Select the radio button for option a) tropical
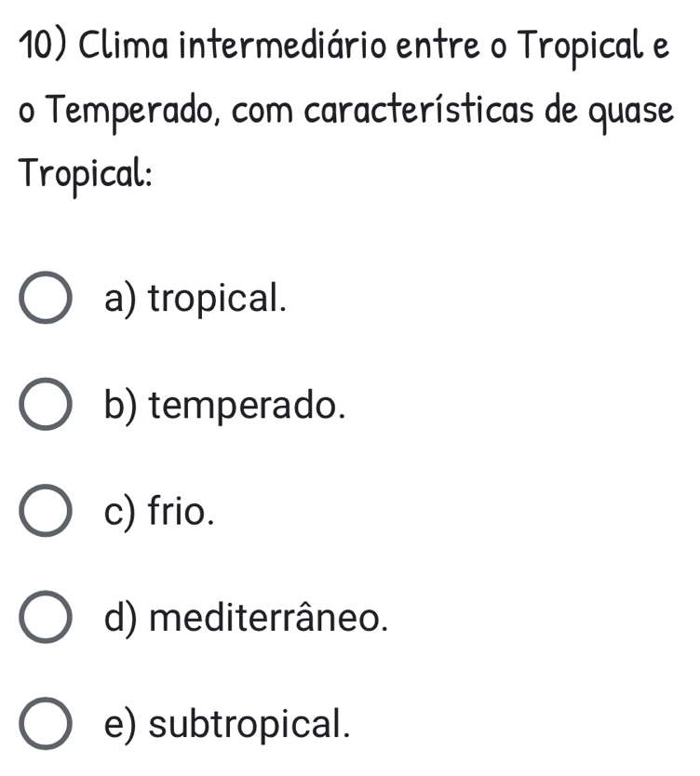The height and width of the screenshot is (776, 700). 44,300
